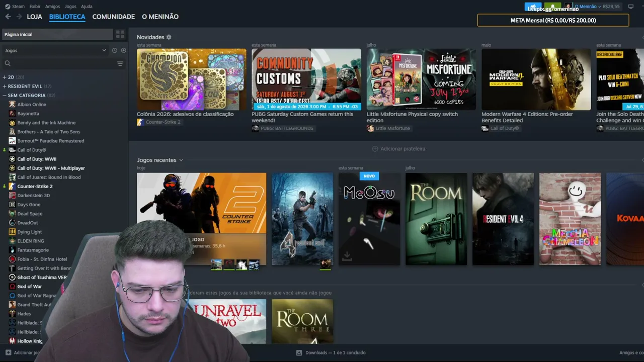Screen dimensions: 644x362
Task: Select Brothers - A Tale of Two Sons
Action: pos(49,132)
